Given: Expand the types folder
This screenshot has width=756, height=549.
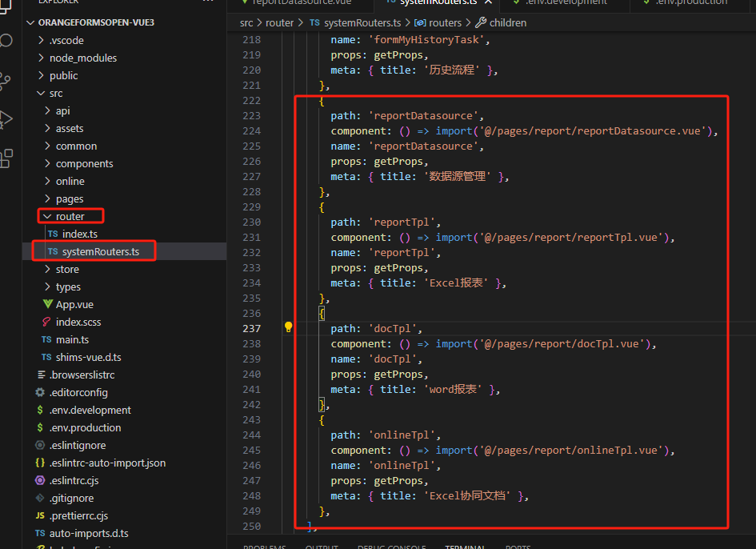Looking at the screenshot, I should 47,287.
